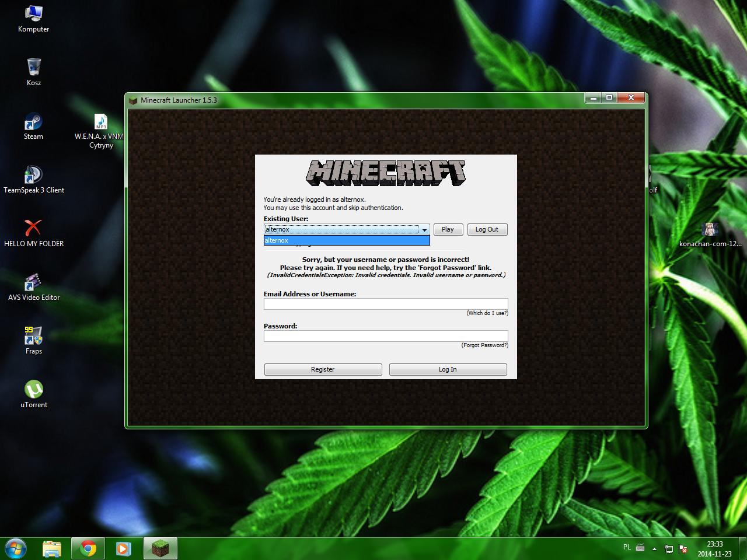Select the TeamSpeak 3 Client shortcut
The height and width of the screenshot is (560, 747).
[33, 180]
